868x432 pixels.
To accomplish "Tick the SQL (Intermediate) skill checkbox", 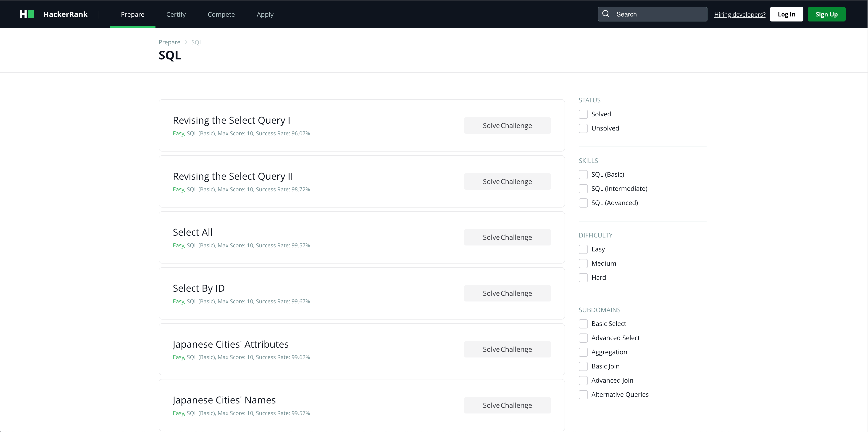I will tap(583, 189).
